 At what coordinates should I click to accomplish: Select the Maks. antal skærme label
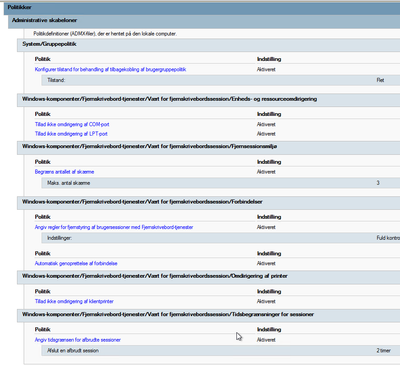click(69, 183)
